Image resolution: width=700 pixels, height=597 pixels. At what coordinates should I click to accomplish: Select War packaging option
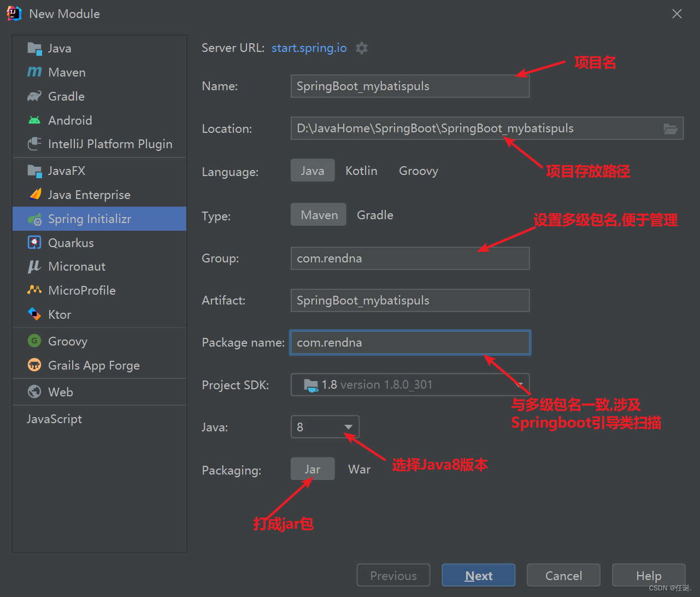tap(359, 469)
